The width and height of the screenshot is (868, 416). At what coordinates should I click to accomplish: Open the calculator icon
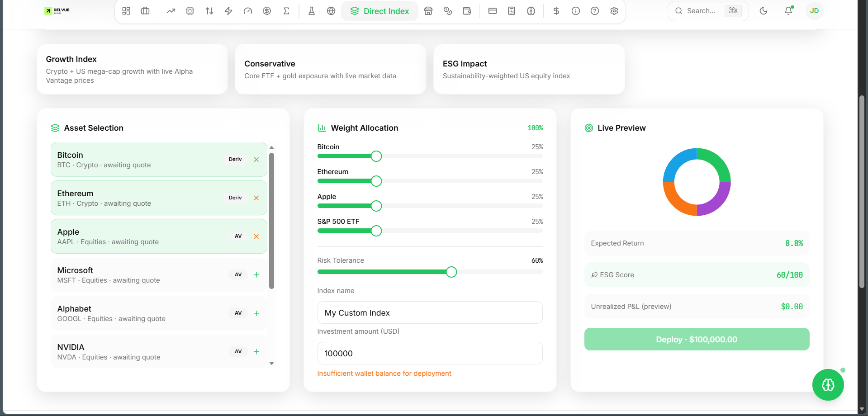(512, 11)
